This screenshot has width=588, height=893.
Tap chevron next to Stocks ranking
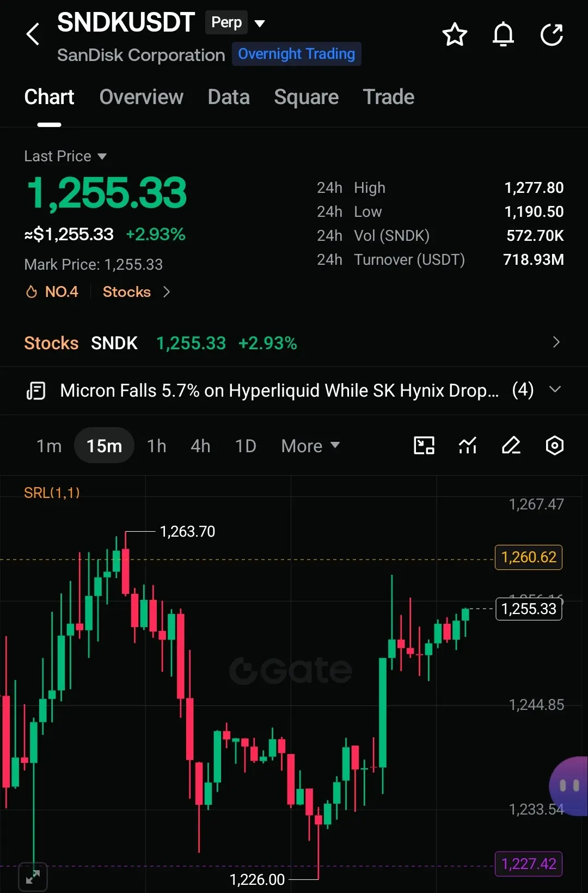[x=167, y=292]
